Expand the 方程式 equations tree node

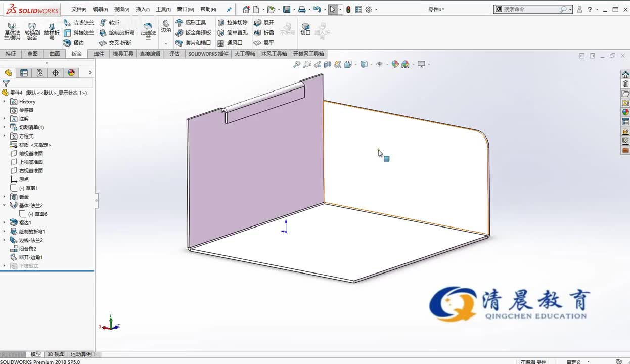click(4, 136)
